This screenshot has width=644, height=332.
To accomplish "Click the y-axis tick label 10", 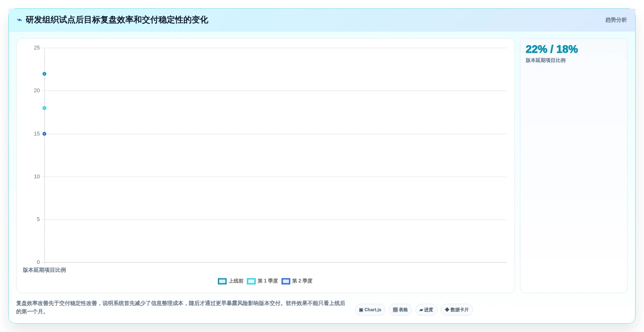I will 37,177.
